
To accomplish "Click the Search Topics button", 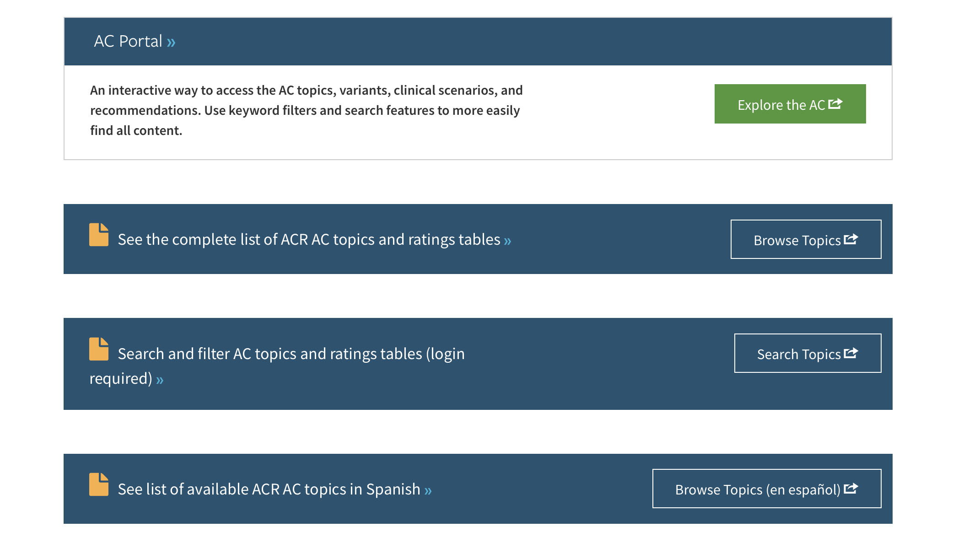I will (x=808, y=353).
